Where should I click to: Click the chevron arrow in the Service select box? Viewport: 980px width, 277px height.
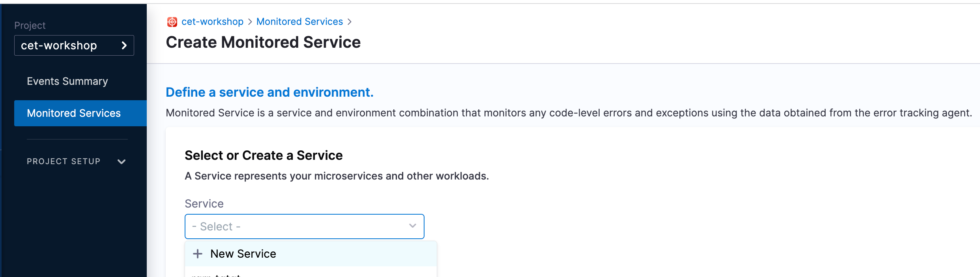[413, 226]
